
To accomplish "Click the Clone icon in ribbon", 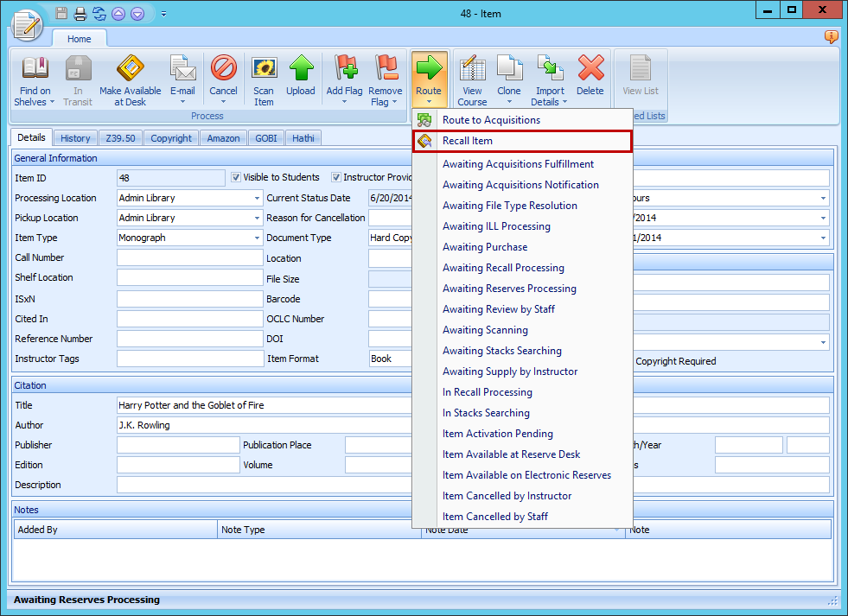I will click(x=509, y=69).
